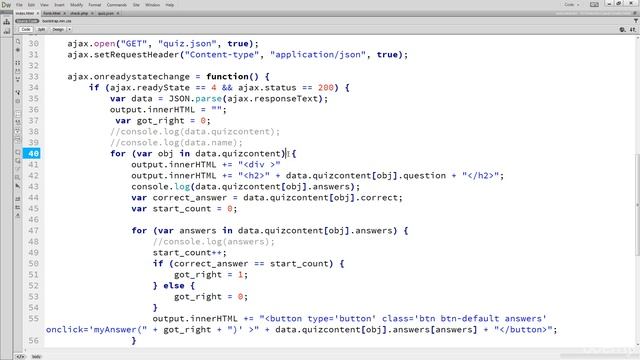Open the Format menu

tap(95, 5)
